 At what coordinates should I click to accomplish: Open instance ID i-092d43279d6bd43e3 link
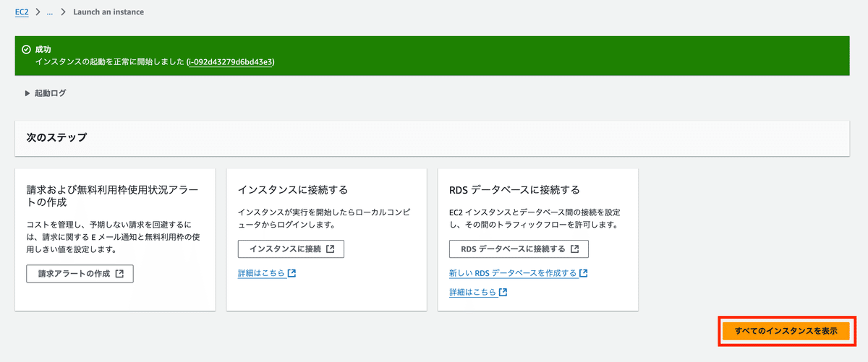pyautogui.click(x=230, y=62)
